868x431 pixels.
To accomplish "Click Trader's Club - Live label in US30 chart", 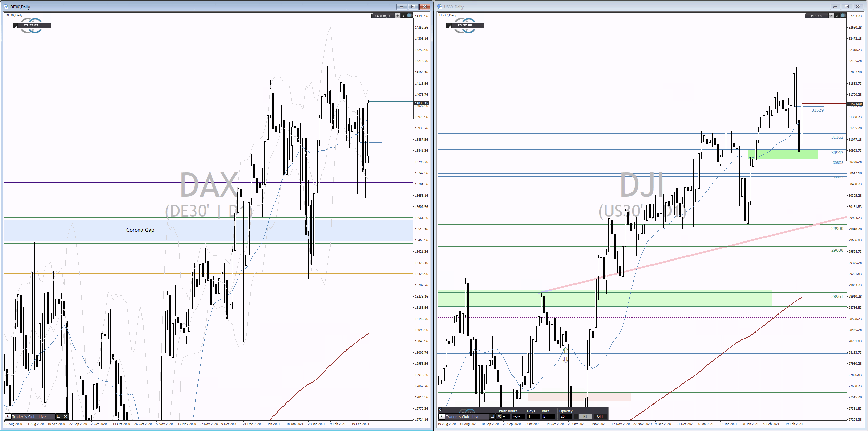I will point(463,417).
